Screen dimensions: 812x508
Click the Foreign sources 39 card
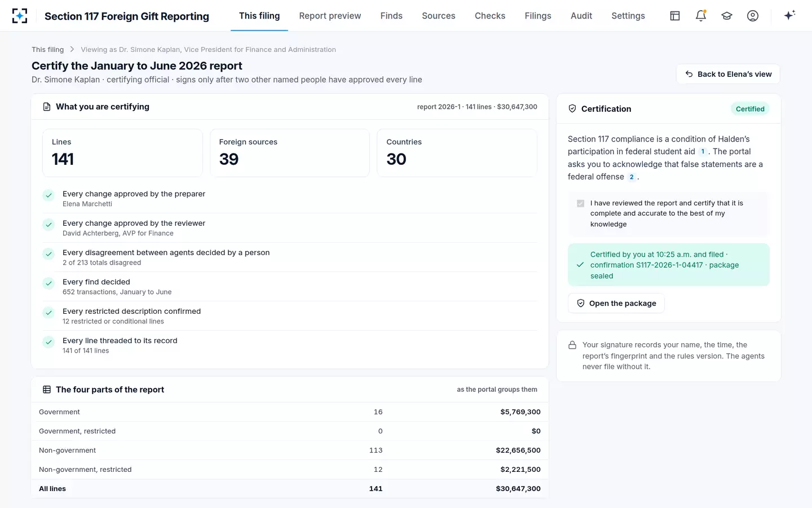point(290,153)
